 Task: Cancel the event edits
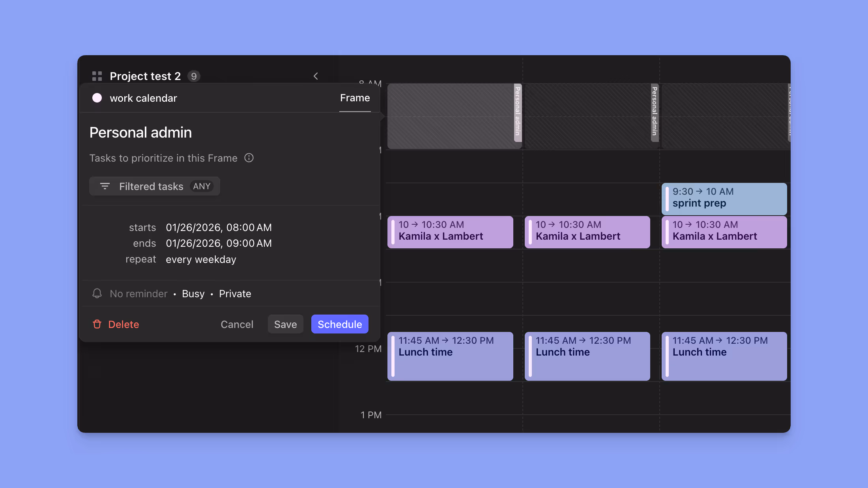(x=237, y=324)
